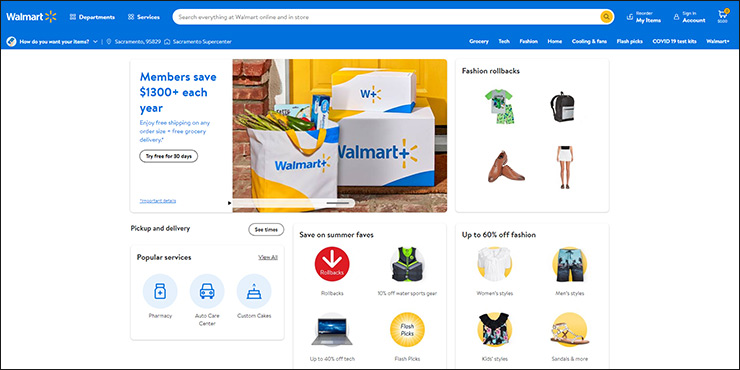Open the Grocery nav link
The width and height of the screenshot is (740, 370).
[479, 42]
